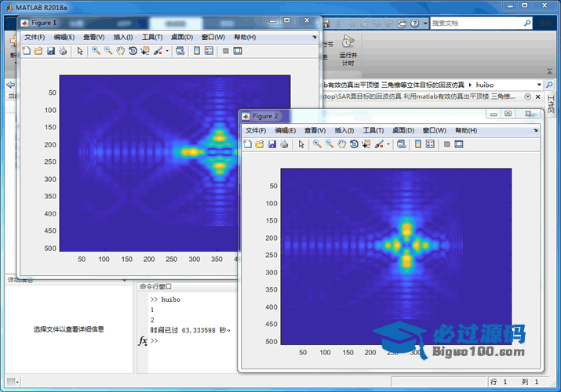This screenshot has height=392, width=561.
Task: Activate Zoom Out tool in Figure 1
Action: pos(108,51)
